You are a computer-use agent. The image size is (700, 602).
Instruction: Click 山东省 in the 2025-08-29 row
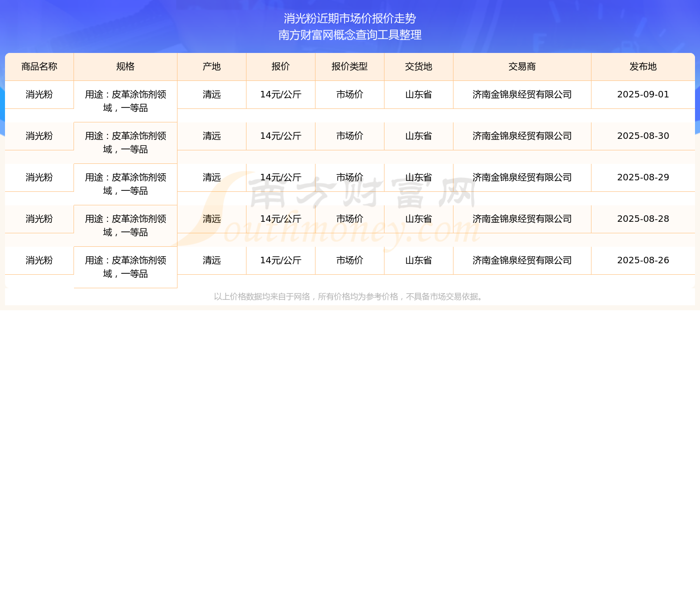click(x=419, y=177)
